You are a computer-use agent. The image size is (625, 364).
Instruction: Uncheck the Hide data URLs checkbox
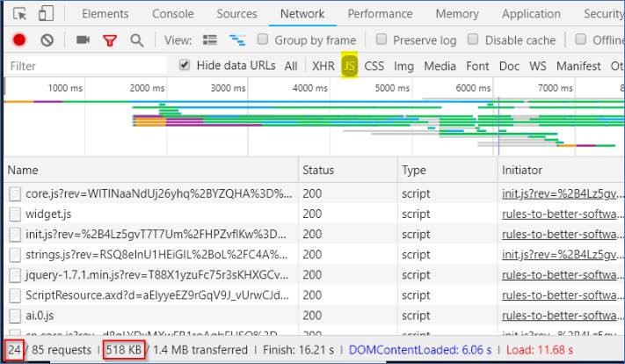[x=185, y=66]
